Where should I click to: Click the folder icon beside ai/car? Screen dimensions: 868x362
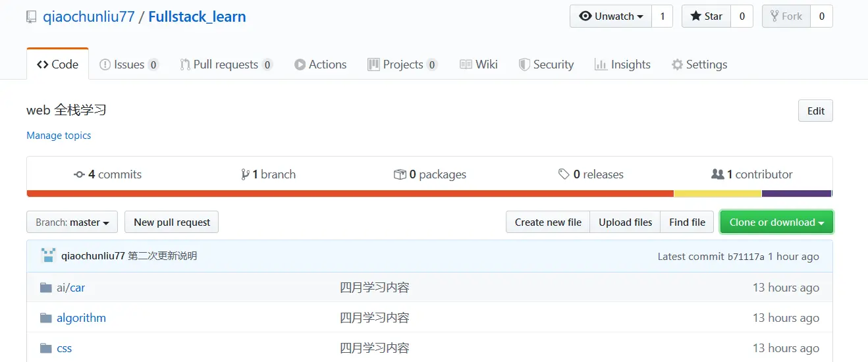tap(45, 288)
